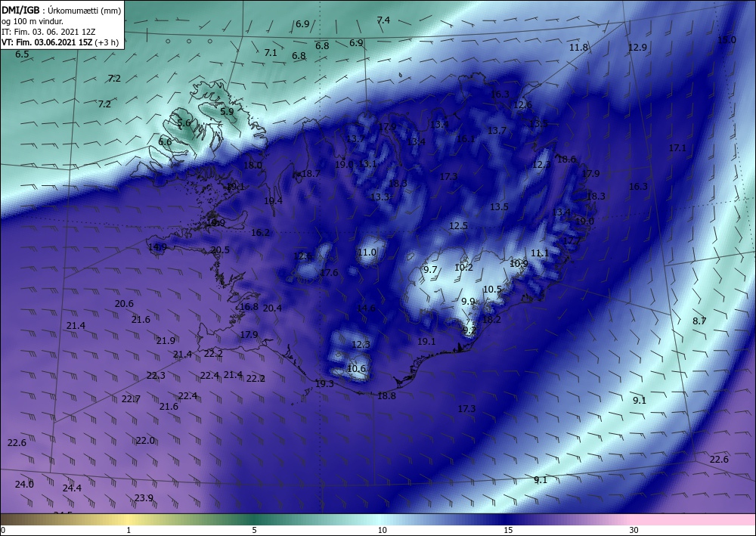The width and height of the screenshot is (756, 536).
Task: Click the 6.5 value below the legend box
Action: (x=22, y=54)
